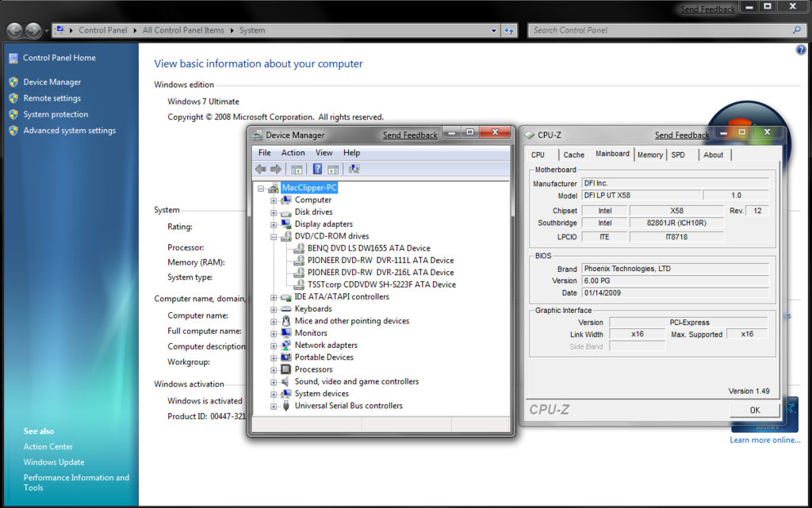This screenshot has height=508, width=812.
Task: Open the Action menu in Device Manager
Action: click(x=293, y=153)
